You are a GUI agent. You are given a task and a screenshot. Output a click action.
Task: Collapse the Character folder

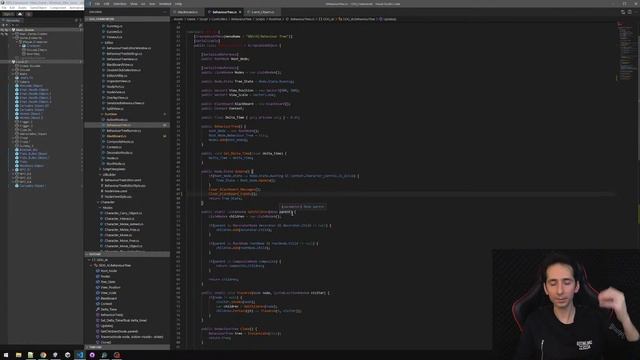[107, 202]
